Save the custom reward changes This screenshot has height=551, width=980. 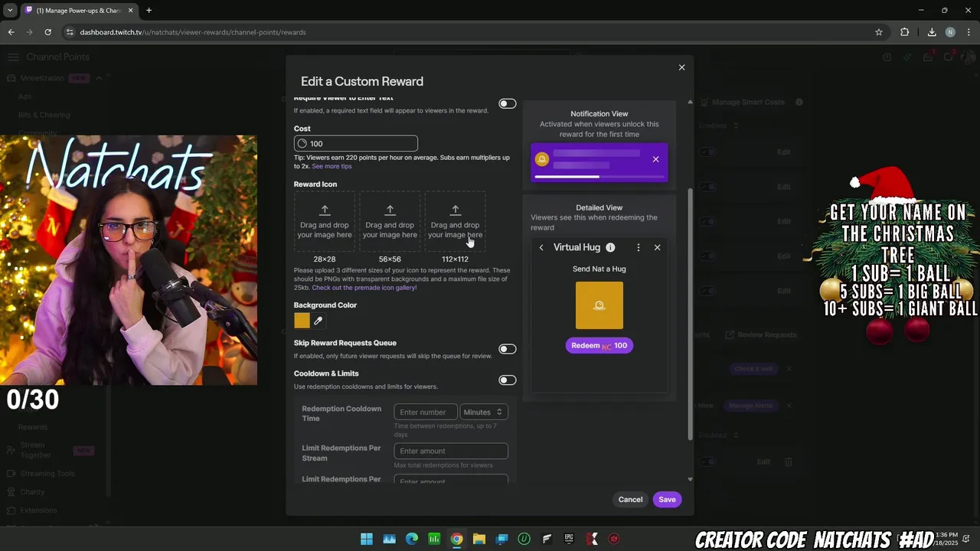[667, 500]
